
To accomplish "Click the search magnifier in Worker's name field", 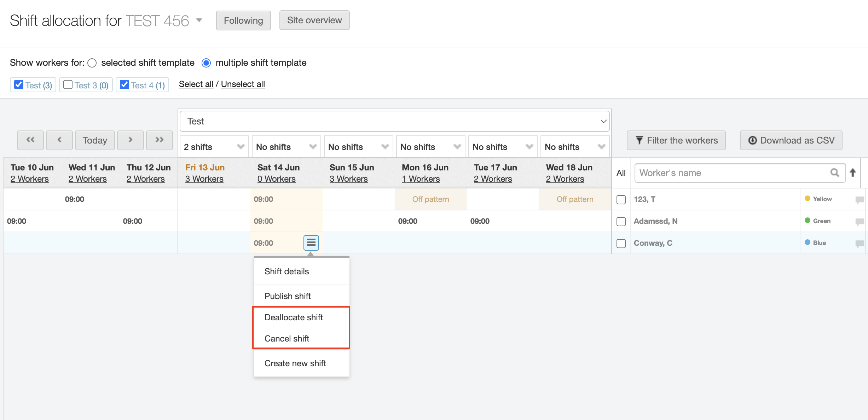I will click(x=834, y=173).
